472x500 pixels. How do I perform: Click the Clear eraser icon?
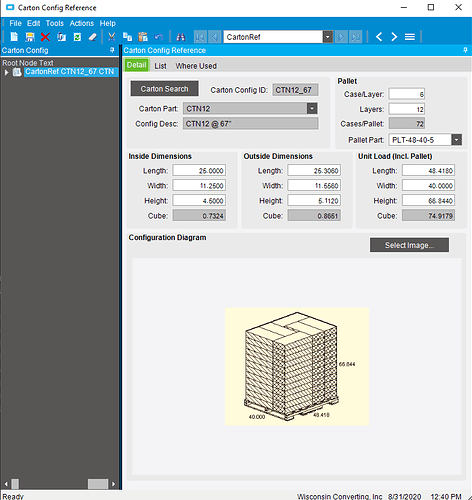click(92, 37)
